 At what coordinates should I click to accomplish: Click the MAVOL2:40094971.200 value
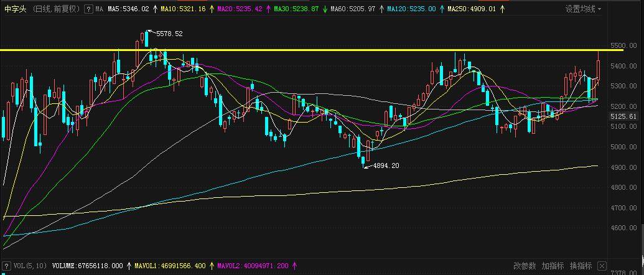pyautogui.click(x=254, y=266)
